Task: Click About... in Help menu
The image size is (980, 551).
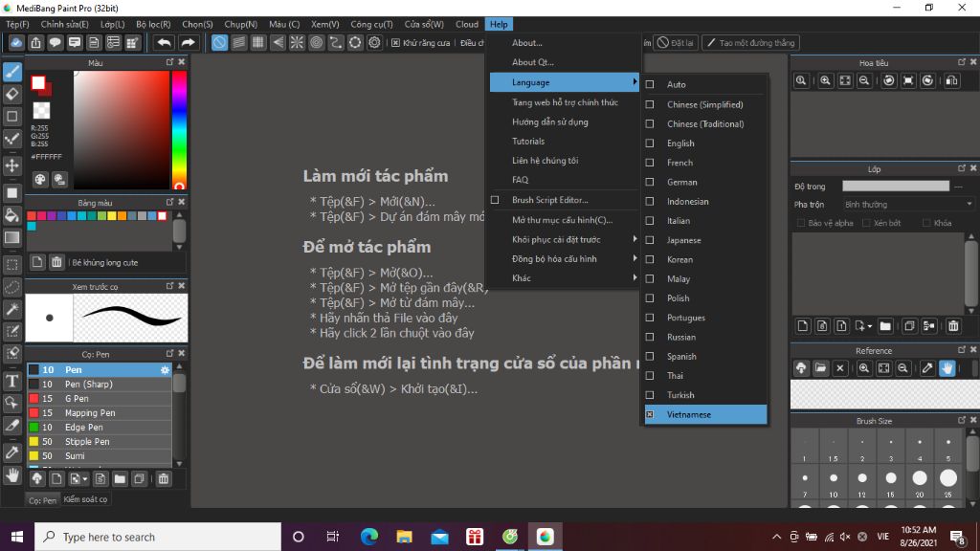Action: [x=527, y=43]
